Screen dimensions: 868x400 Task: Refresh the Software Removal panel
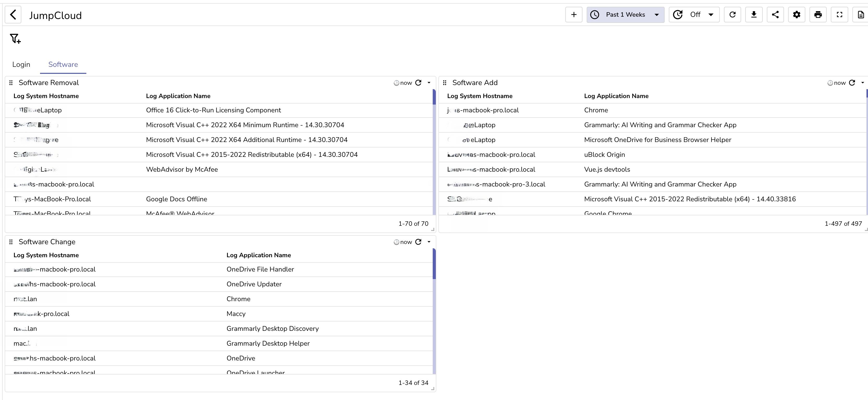pyautogui.click(x=418, y=83)
